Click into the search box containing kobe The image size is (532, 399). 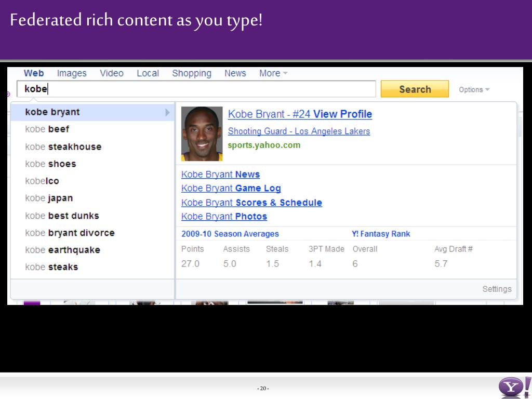[x=196, y=89]
